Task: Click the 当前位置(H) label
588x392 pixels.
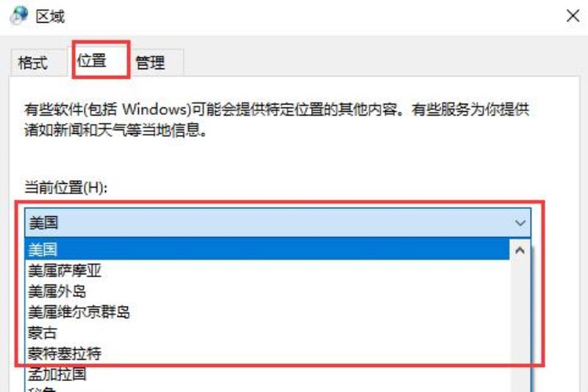Action: click(x=66, y=188)
